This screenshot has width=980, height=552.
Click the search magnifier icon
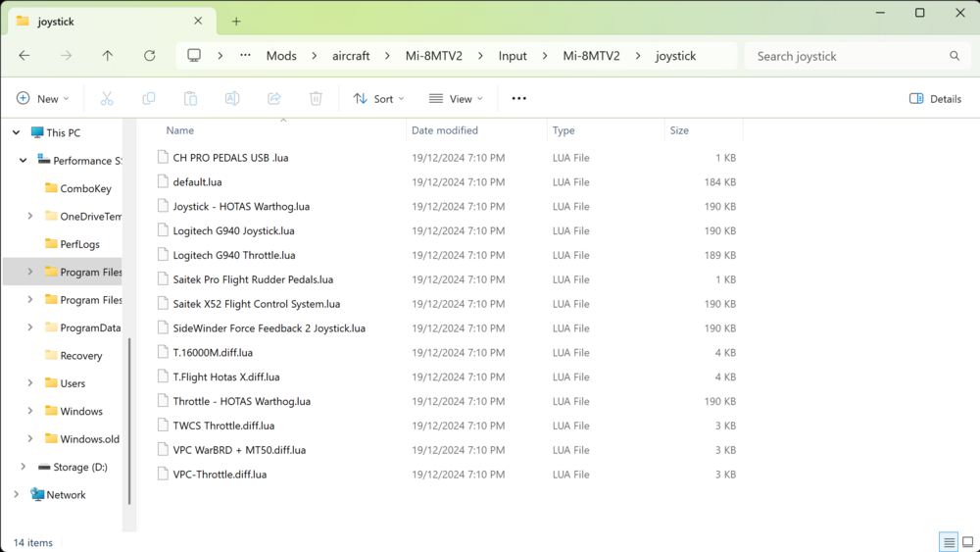point(955,56)
